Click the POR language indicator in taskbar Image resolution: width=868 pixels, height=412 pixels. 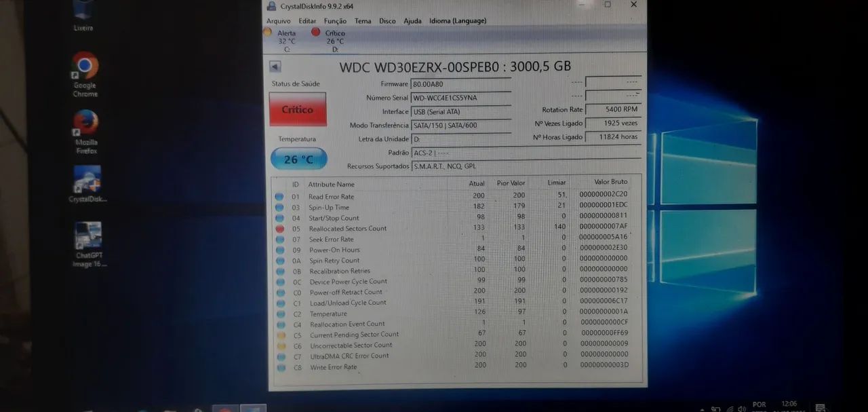coord(759,406)
